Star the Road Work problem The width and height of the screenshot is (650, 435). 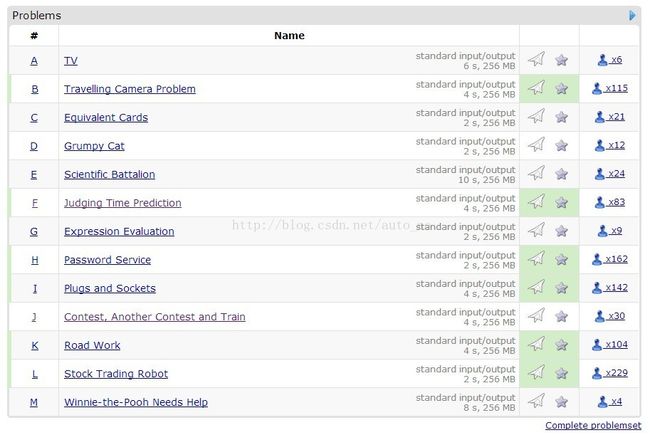point(561,345)
